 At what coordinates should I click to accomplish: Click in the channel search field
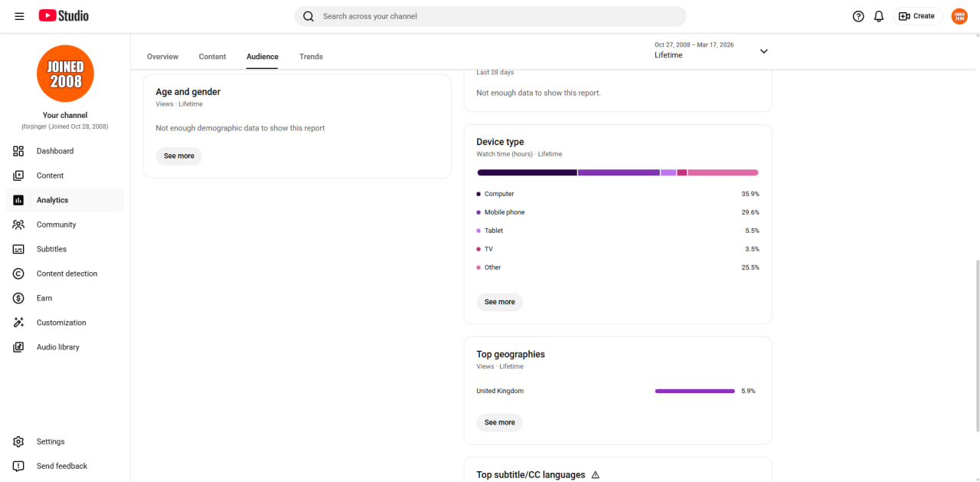pos(490,16)
